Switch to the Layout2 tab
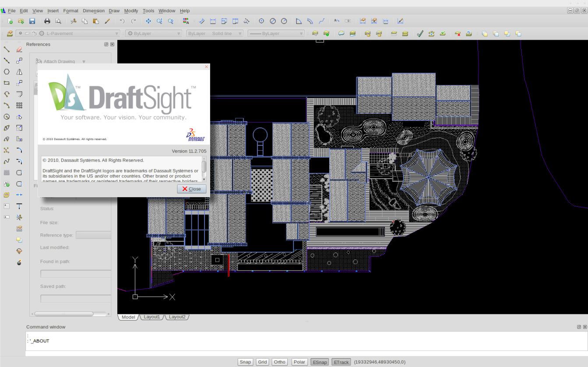The height and width of the screenshot is (367, 588). (177, 317)
